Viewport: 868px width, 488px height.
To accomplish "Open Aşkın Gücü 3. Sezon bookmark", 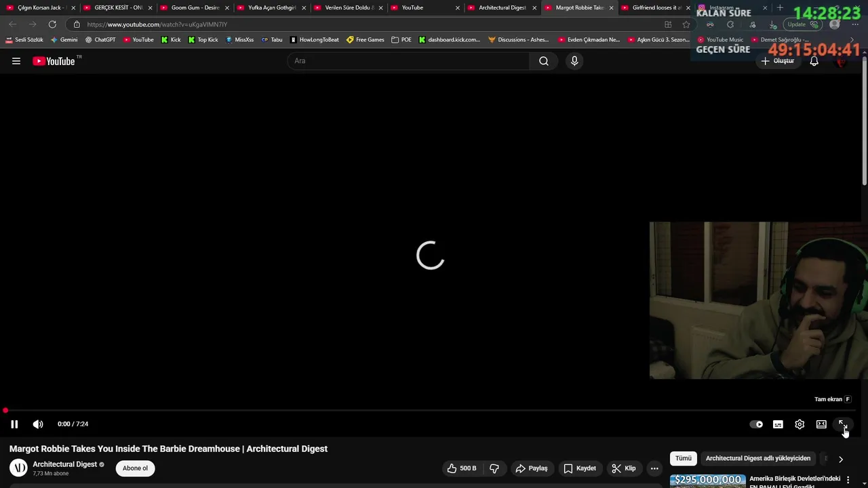I will pos(658,40).
